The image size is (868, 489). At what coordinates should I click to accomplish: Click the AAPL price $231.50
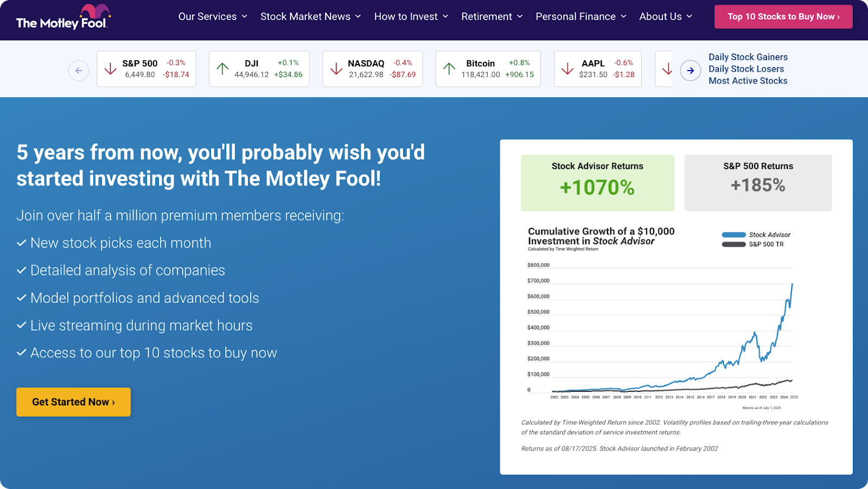593,75
